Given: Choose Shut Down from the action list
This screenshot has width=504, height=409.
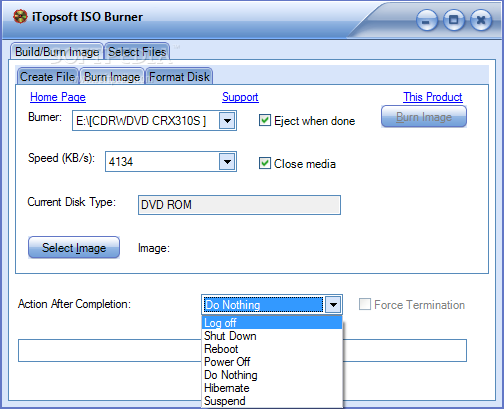Looking at the screenshot, I should (272, 336).
